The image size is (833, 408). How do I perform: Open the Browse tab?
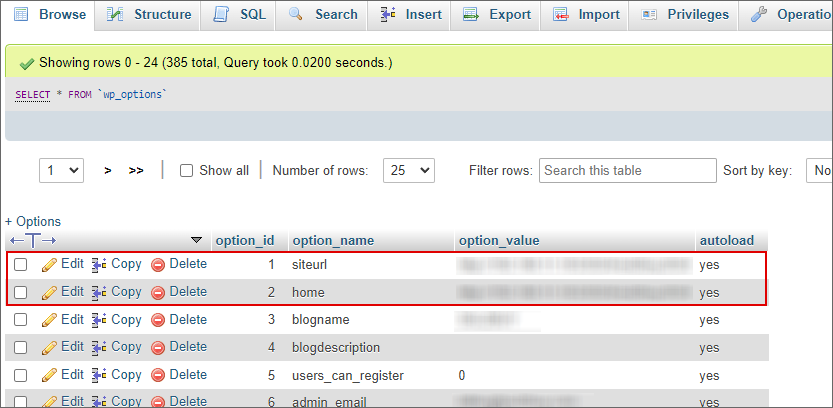pyautogui.click(x=48, y=15)
